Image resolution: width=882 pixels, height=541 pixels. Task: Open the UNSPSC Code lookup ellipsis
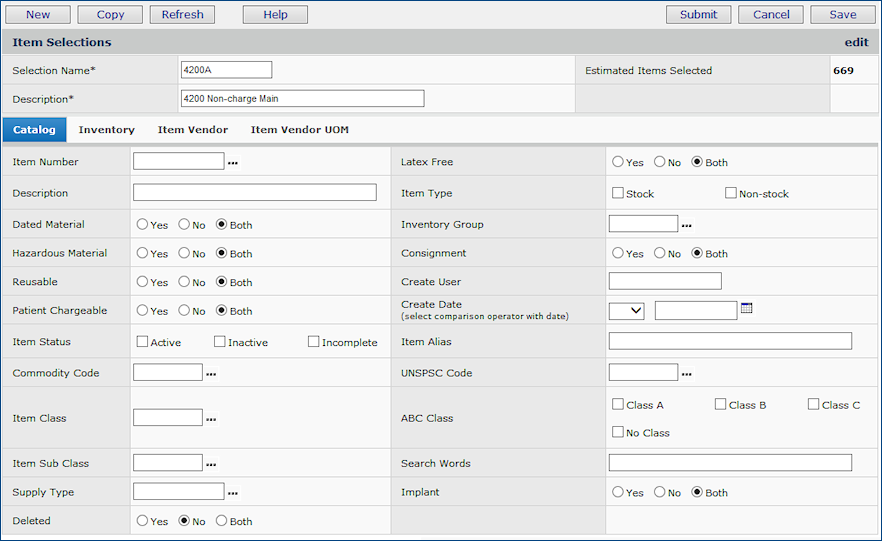687,374
